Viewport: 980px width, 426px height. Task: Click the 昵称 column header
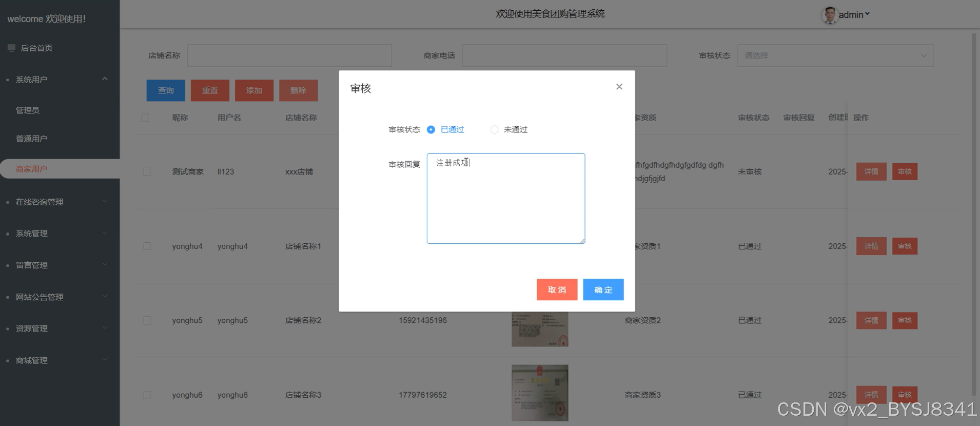[x=180, y=118]
